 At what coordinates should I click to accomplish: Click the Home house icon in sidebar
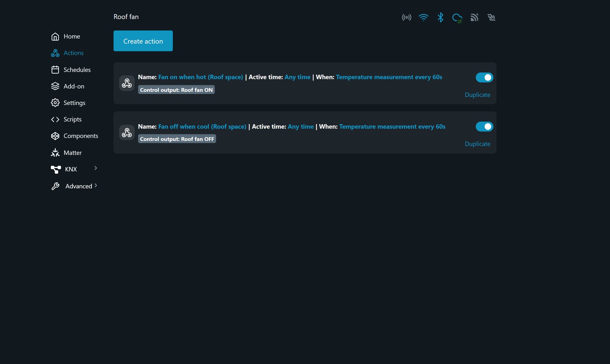pyautogui.click(x=55, y=37)
